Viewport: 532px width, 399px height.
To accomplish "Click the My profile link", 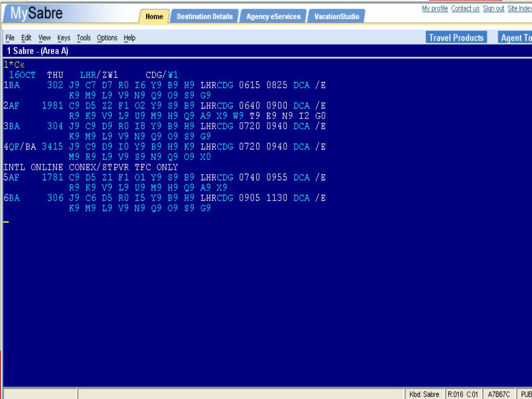I will (435, 8).
